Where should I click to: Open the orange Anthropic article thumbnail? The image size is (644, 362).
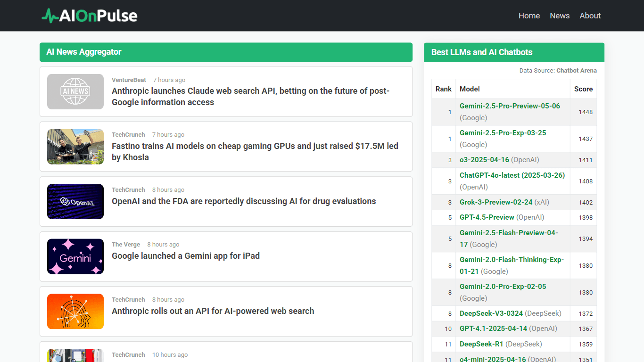75,312
